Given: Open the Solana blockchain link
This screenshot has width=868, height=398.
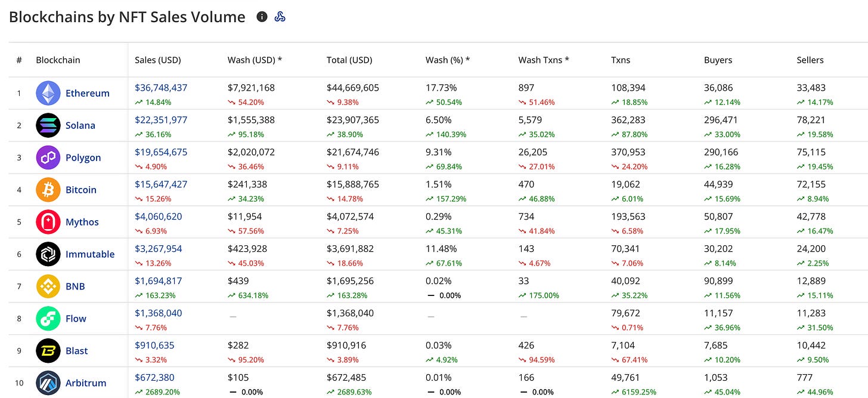Looking at the screenshot, I should (x=80, y=125).
